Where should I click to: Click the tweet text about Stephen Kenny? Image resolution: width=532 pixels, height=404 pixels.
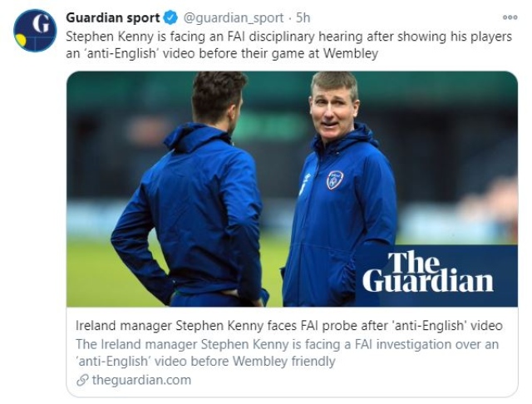pos(249,37)
